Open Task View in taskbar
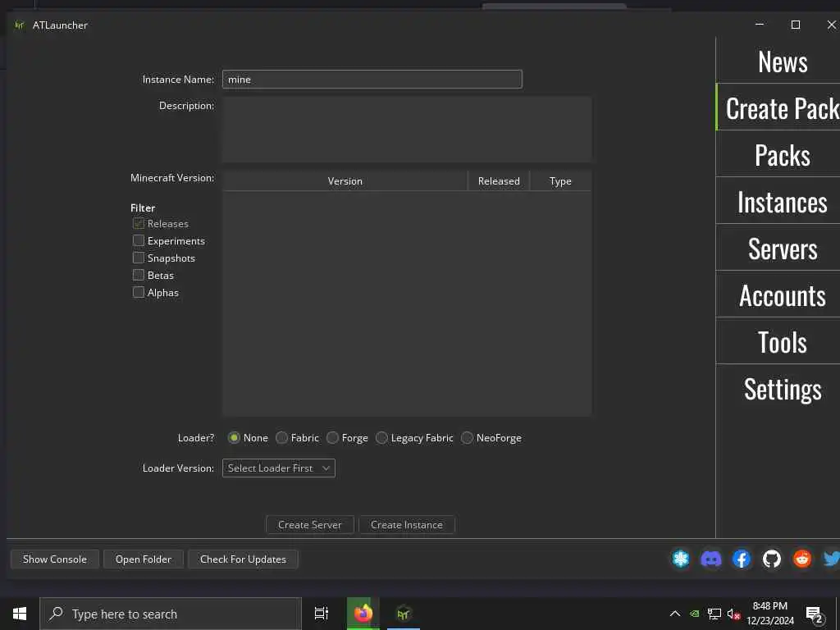840x630 pixels. [321, 614]
